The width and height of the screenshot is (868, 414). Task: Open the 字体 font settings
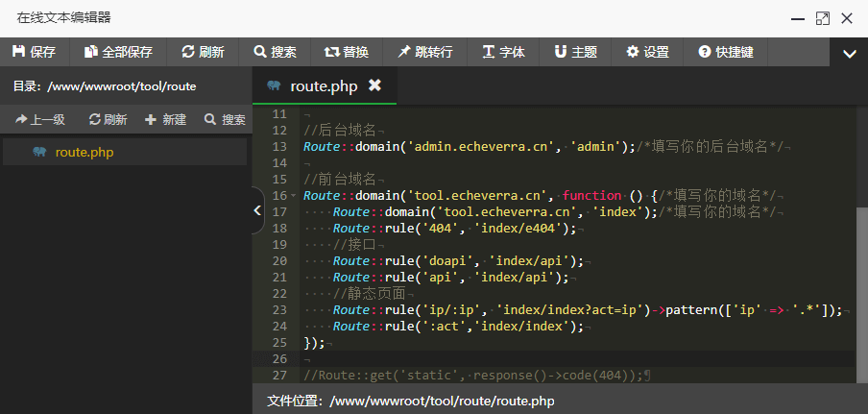[x=504, y=52]
